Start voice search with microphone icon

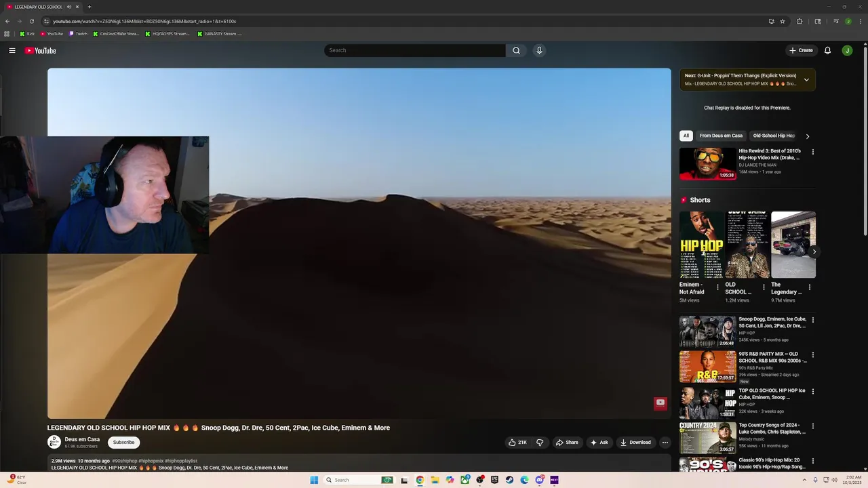coord(539,50)
